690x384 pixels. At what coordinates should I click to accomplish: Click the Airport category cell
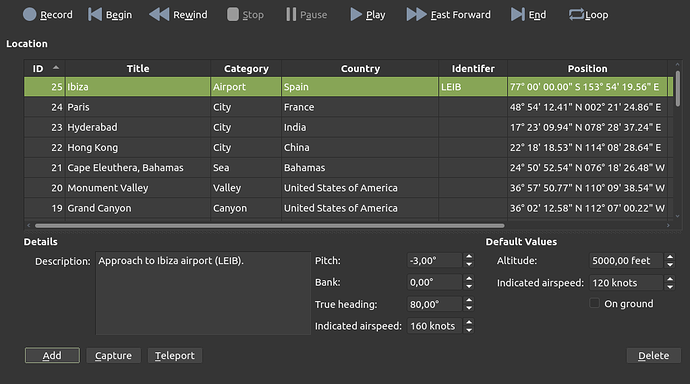pyautogui.click(x=246, y=87)
